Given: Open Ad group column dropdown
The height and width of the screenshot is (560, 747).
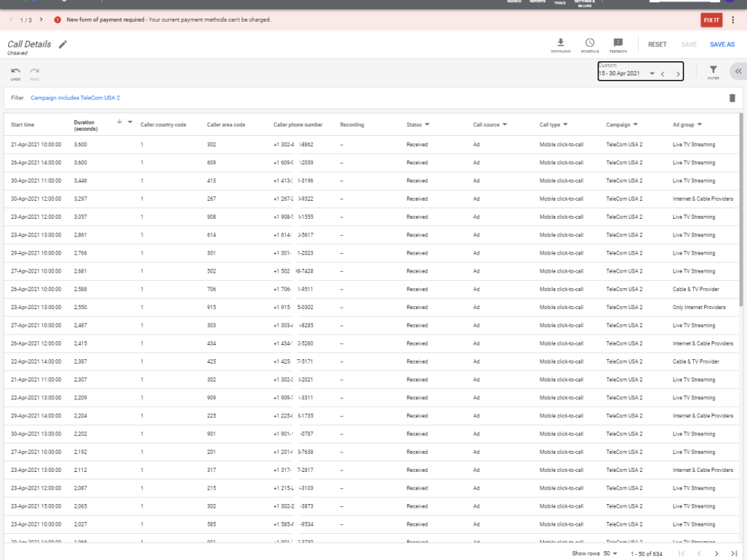Looking at the screenshot, I should pyautogui.click(x=700, y=124).
